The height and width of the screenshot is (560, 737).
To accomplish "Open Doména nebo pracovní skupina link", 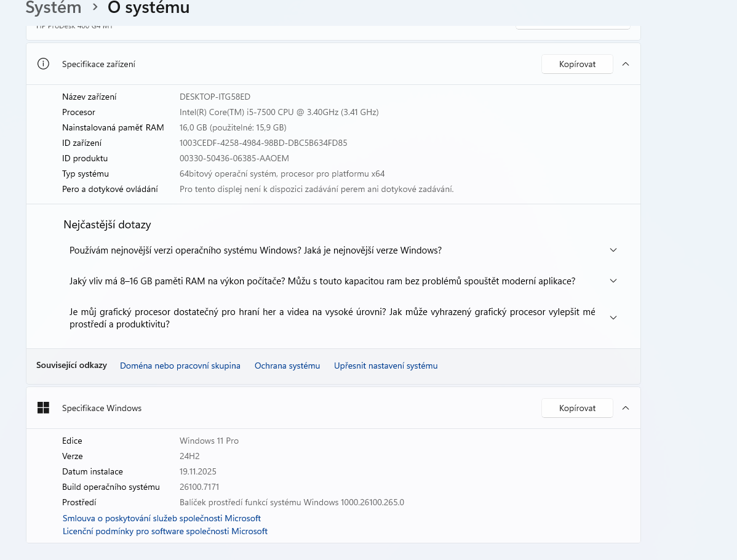I will click(180, 366).
